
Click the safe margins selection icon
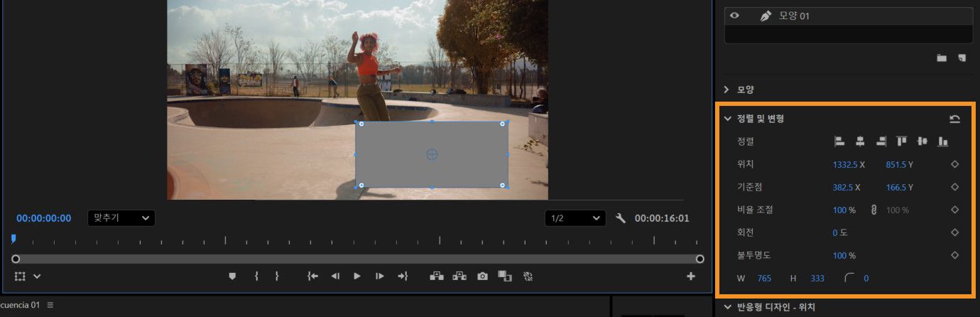[20, 276]
